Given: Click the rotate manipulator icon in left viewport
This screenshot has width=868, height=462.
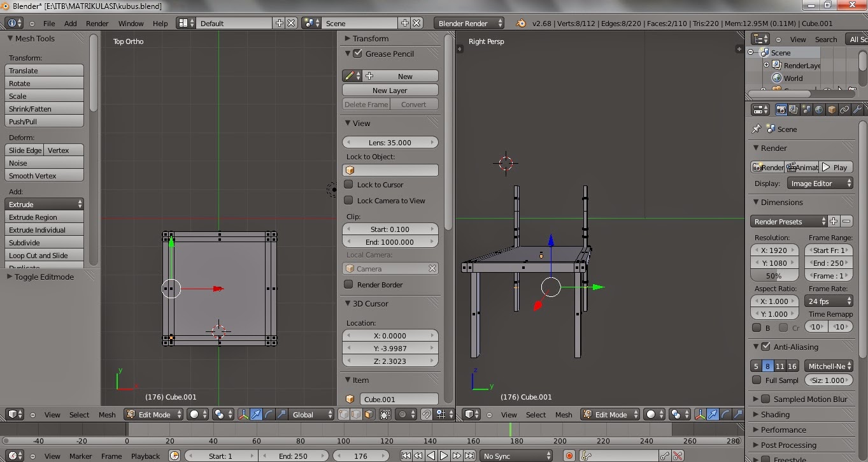Looking at the screenshot, I should (267, 414).
